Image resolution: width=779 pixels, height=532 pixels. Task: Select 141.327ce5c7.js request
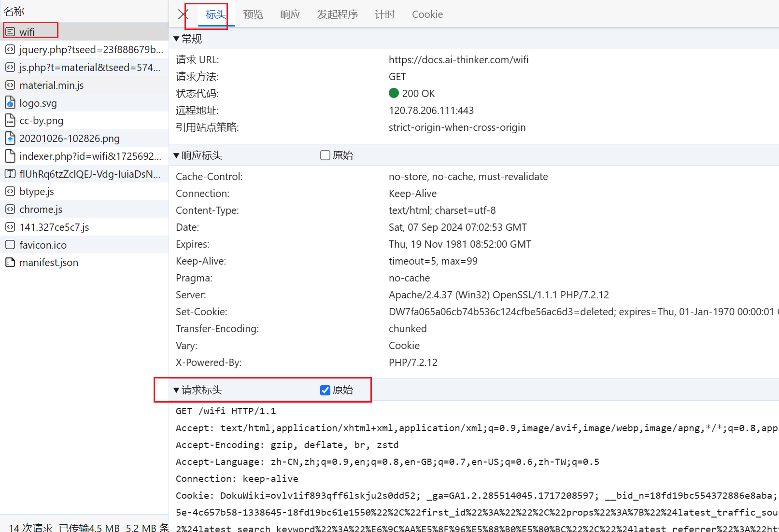point(85,227)
